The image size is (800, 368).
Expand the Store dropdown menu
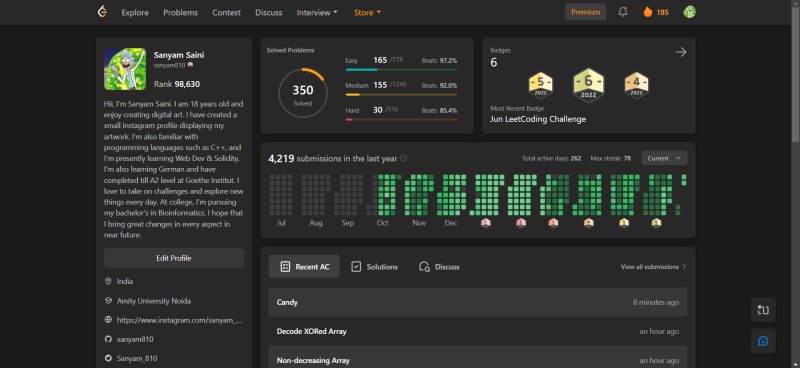[367, 13]
